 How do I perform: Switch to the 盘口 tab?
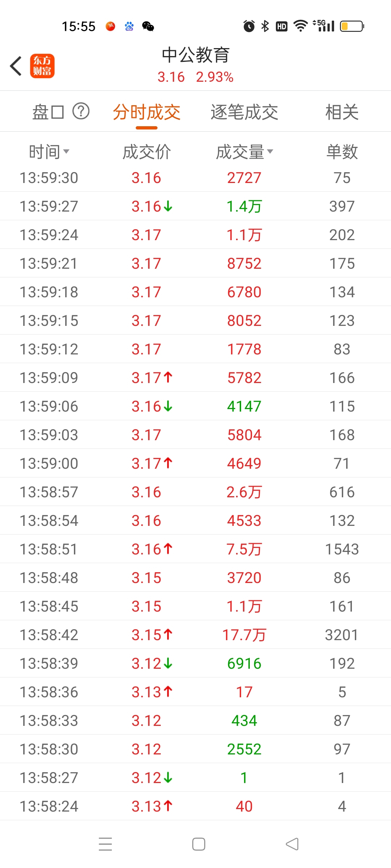point(48,112)
